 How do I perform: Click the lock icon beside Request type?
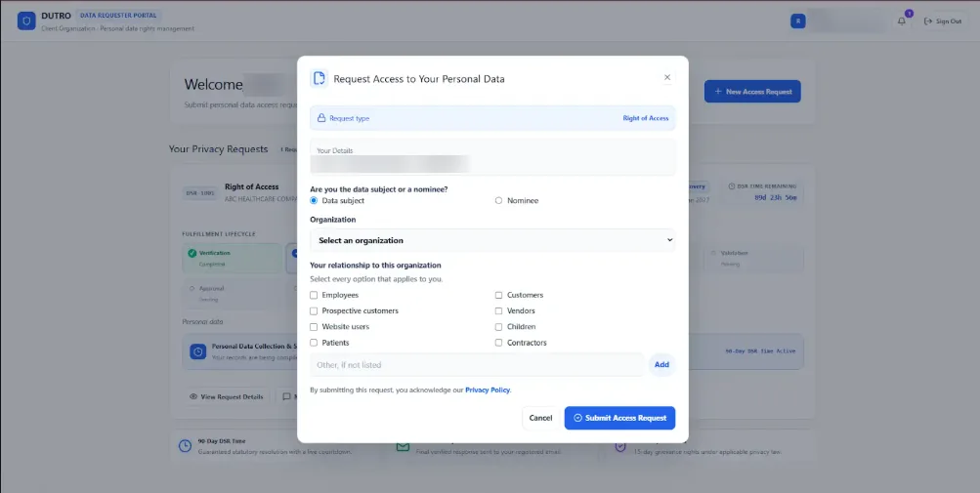pyautogui.click(x=321, y=118)
